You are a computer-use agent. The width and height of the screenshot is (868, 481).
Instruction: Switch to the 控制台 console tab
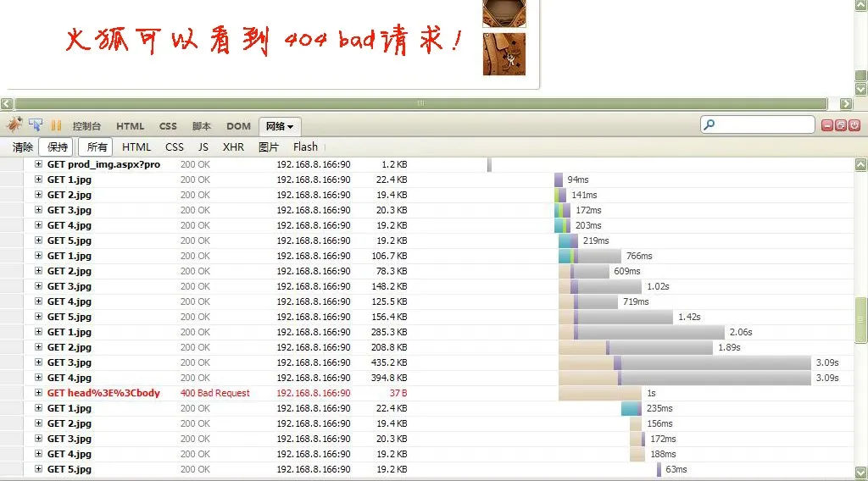(86, 126)
